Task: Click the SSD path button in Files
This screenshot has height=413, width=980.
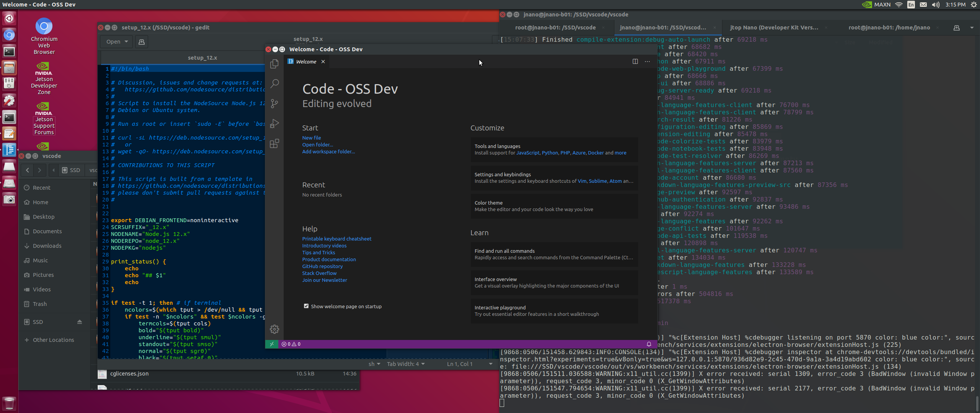Action: click(71, 170)
